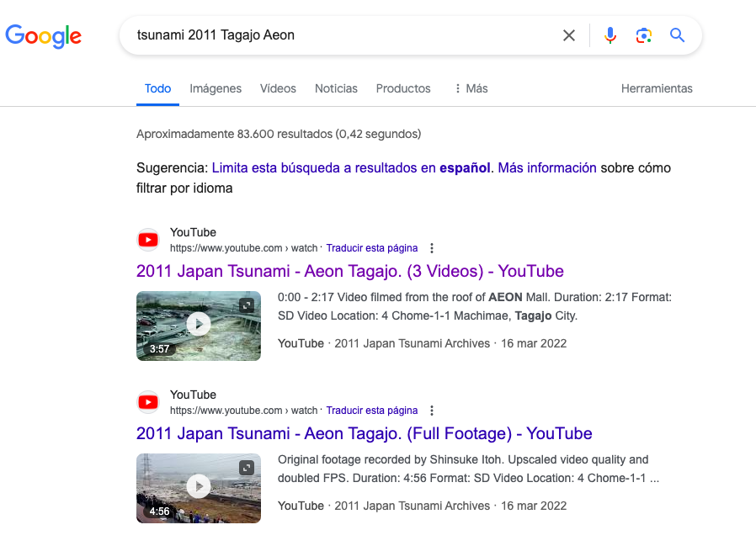Click the snippet '0:00 - 2:17 Video filmed from the roof'
This screenshot has height=546, width=756.
pyautogui.click(x=475, y=306)
